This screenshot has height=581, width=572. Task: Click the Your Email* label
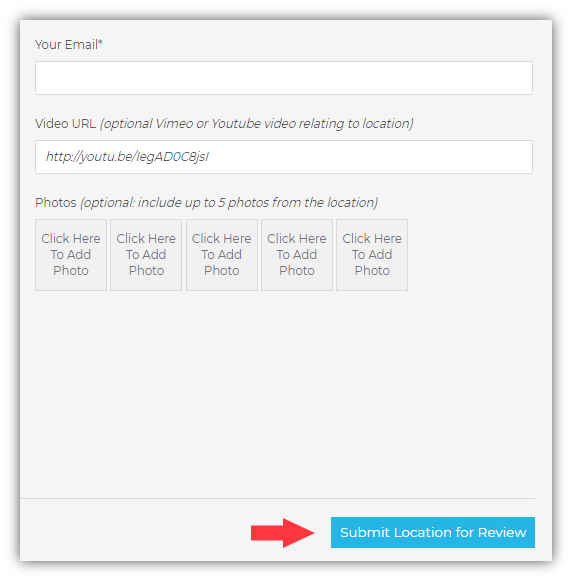[x=69, y=44]
